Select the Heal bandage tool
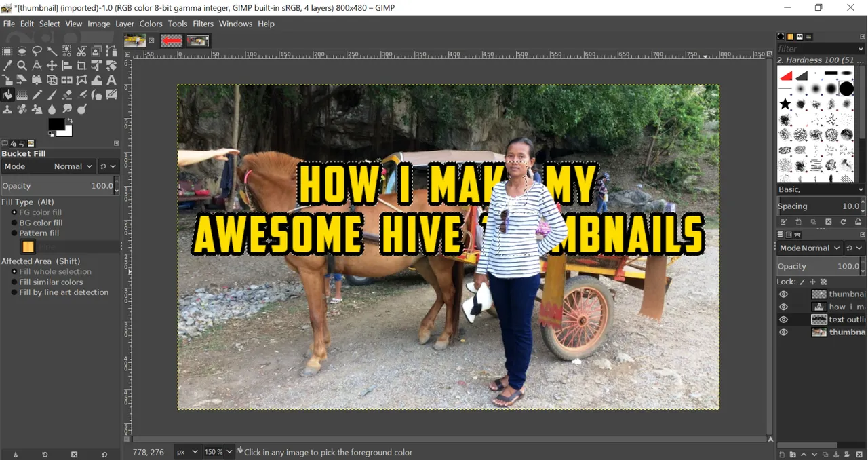 tap(22, 109)
